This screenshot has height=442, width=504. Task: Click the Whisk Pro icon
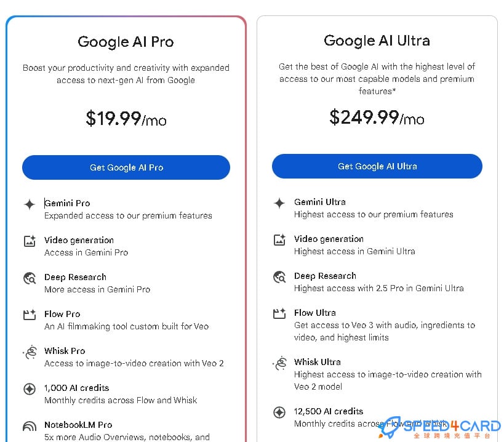[30, 352]
